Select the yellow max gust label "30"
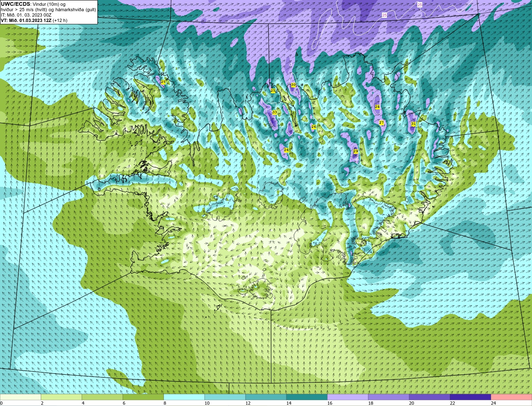Viewport: 532px width, 406px height. coord(293,85)
